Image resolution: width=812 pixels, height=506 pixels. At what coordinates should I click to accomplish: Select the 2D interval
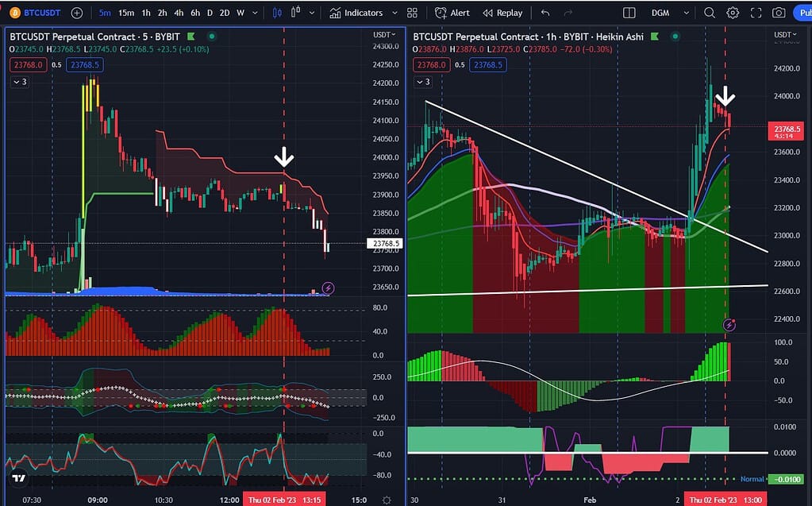(x=224, y=13)
